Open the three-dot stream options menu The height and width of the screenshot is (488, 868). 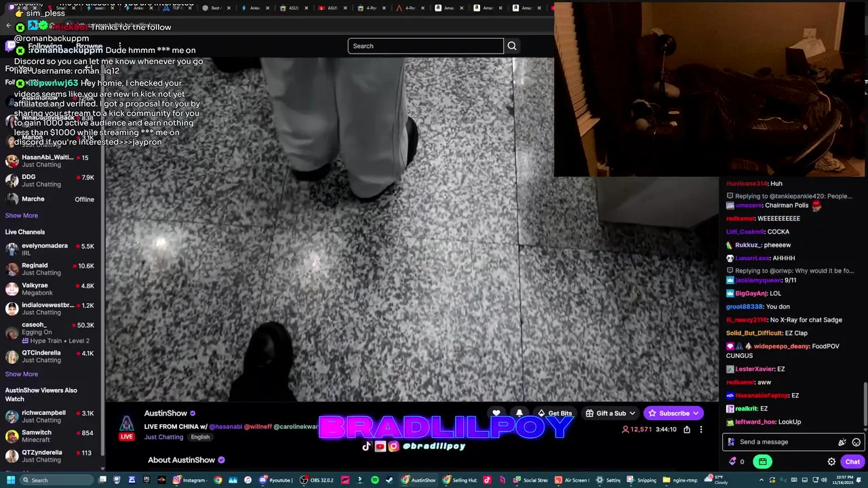click(x=701, y=430)
